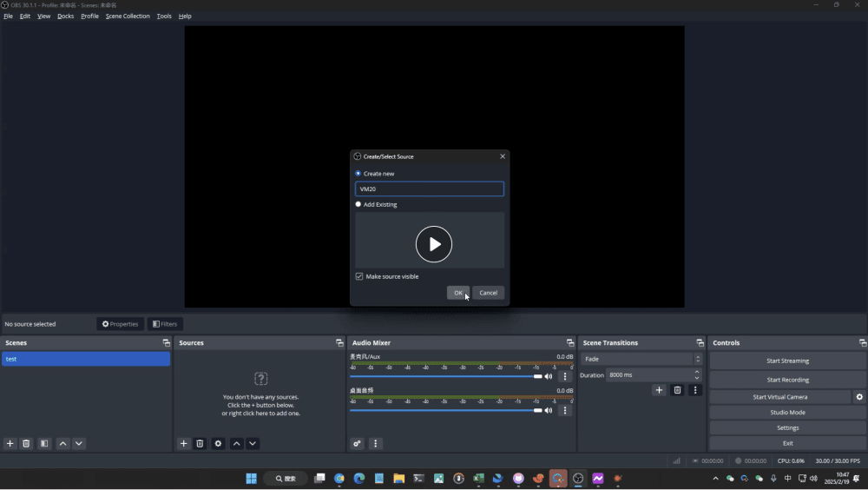Open Microsoft Edge from the taskbar
Image resolution: width=868 pixels, height=490 pixels.
pos(359,479)
